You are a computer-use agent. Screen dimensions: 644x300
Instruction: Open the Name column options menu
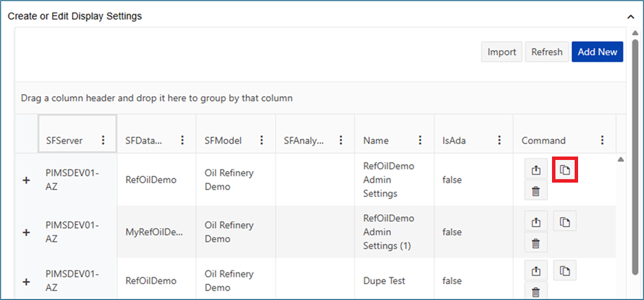click(x=420, y=140)
